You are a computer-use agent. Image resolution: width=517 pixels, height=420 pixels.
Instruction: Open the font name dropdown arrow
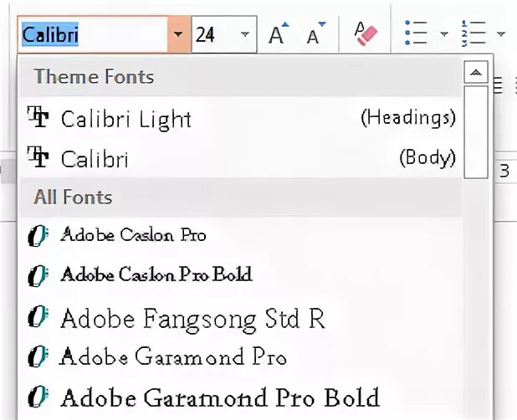click(x=179, y=34)
